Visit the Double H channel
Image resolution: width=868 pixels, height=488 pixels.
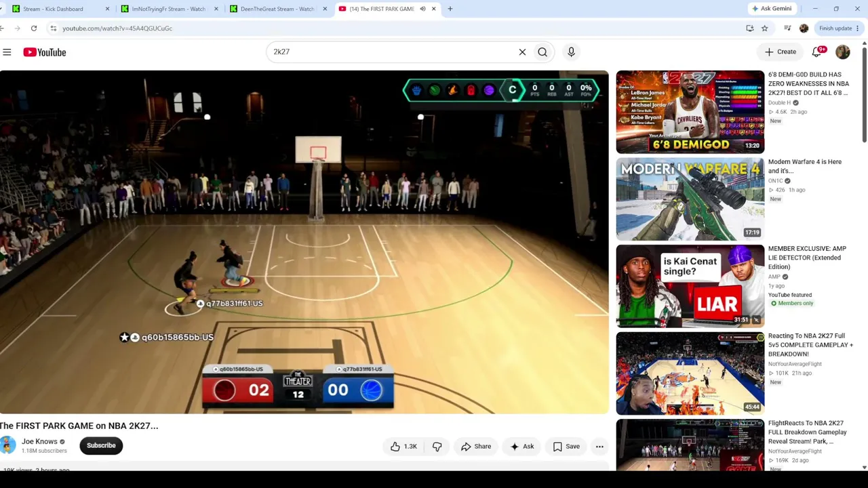779,103
